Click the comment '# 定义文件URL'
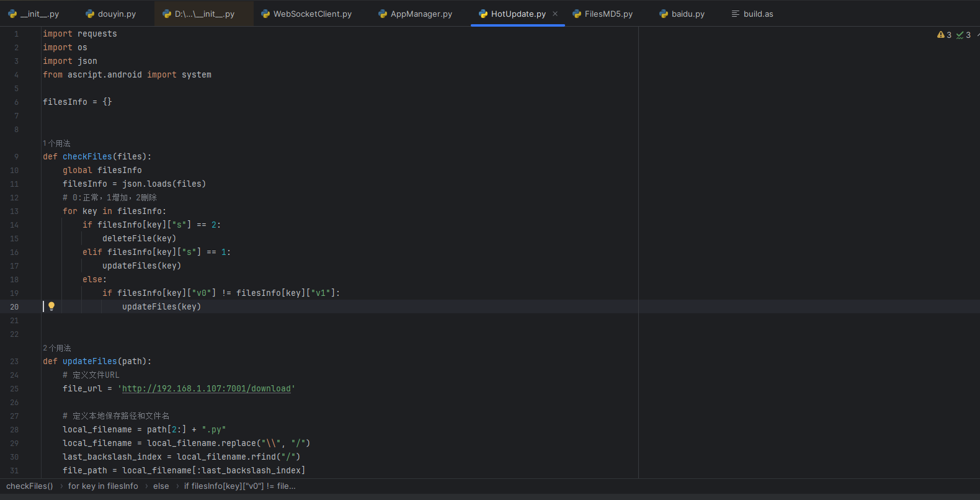Screen dimensions: 980x500 coord(91,375)
